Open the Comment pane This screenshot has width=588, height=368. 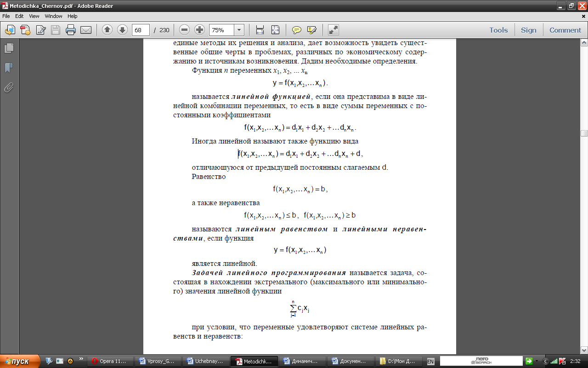565,30
